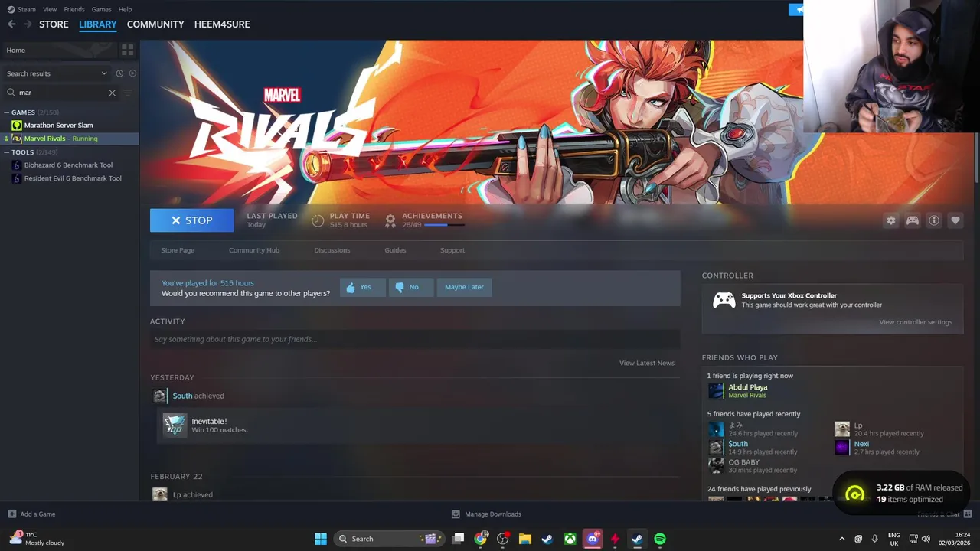
Task: Open the game info icon
Action: coord(934,220)
